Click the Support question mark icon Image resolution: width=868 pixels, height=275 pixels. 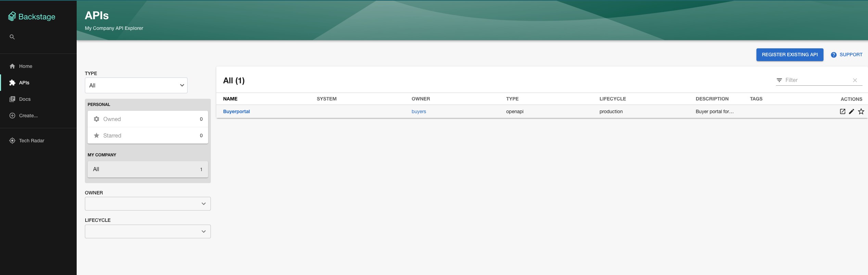point(834,55)
